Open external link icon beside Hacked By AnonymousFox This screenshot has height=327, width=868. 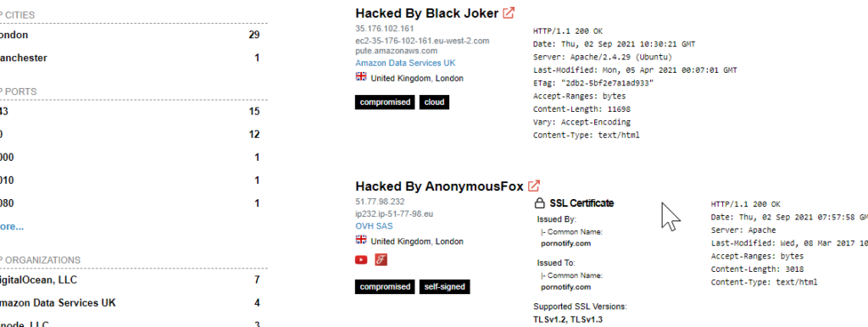(x=534, y=186)
